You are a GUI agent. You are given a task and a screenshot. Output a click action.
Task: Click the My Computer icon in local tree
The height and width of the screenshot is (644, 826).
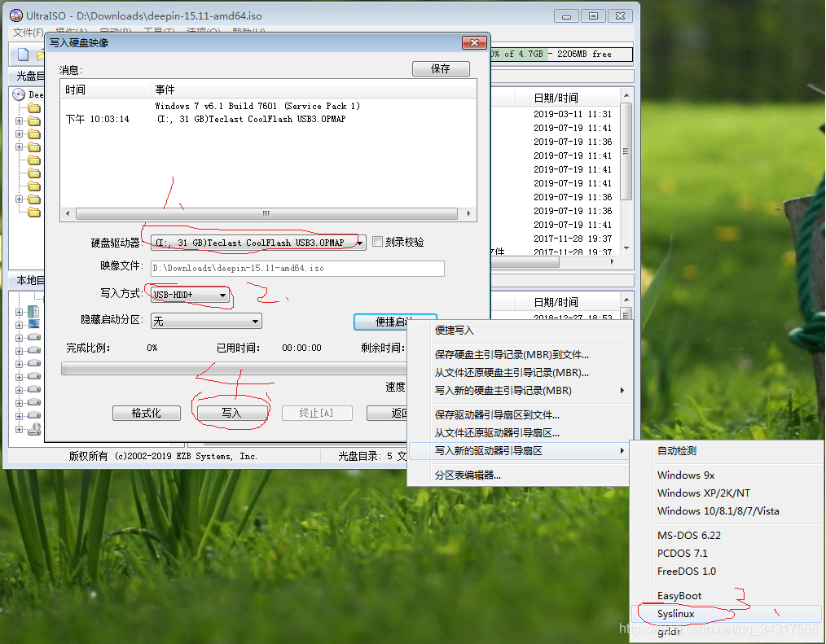point(33,312)
